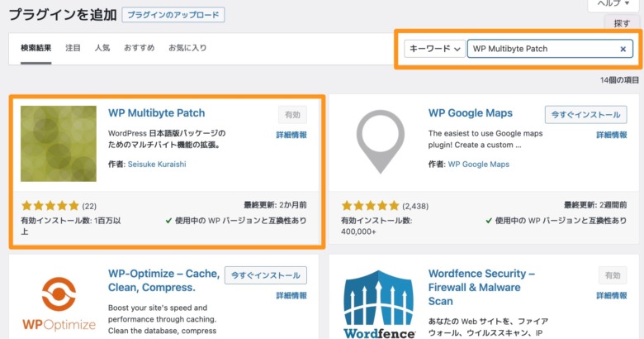Open the ヘルプ dropdown tab
This screenshot has width=644, height=339.
pyautogui.click(x=613, y=4)
